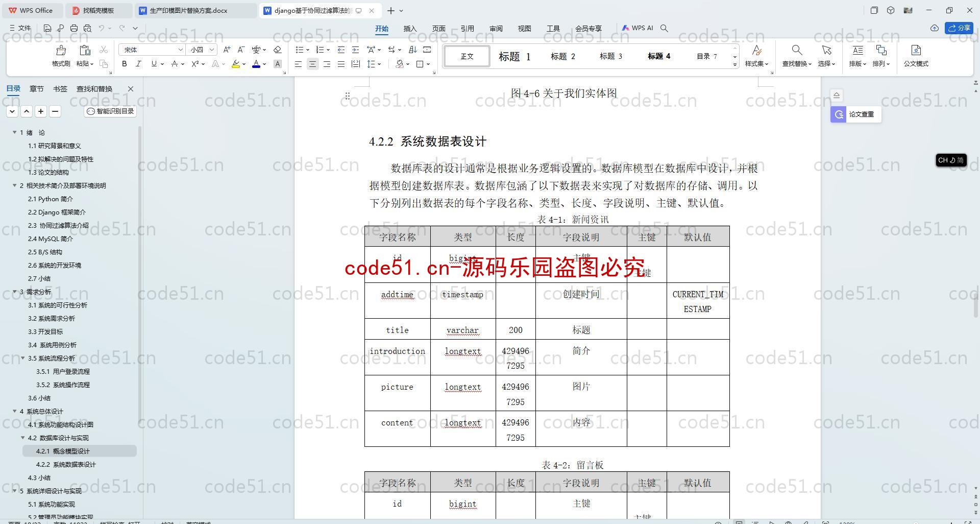Image resolution: width=980 pixels, height=524 pixels.
Task: Open a new tab with the plus button
Action: click(x=390, y=10)
